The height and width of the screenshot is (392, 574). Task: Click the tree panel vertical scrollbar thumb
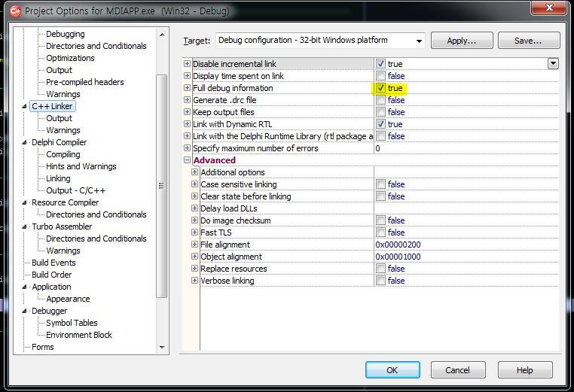pyautogui.click(x=162, y=186)
